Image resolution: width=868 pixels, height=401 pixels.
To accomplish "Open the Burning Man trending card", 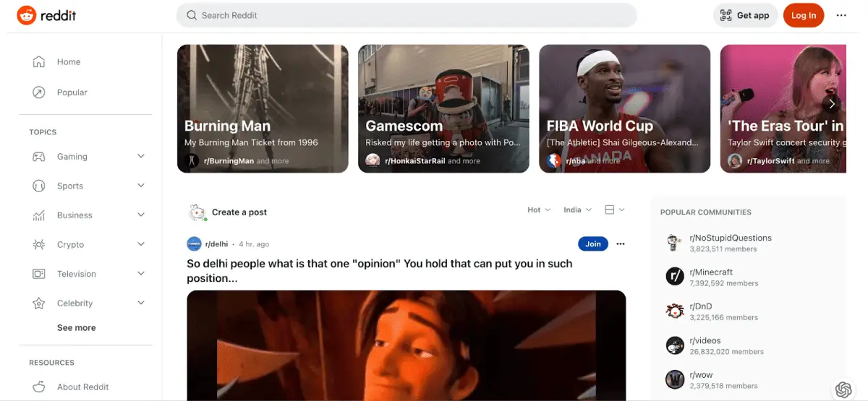I will click(263, 109).
